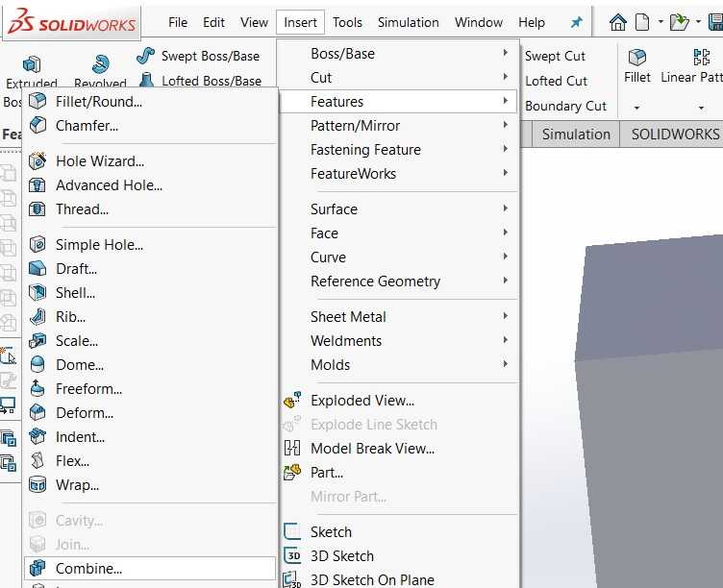Click the Swept Cut button

coord(555,56)
